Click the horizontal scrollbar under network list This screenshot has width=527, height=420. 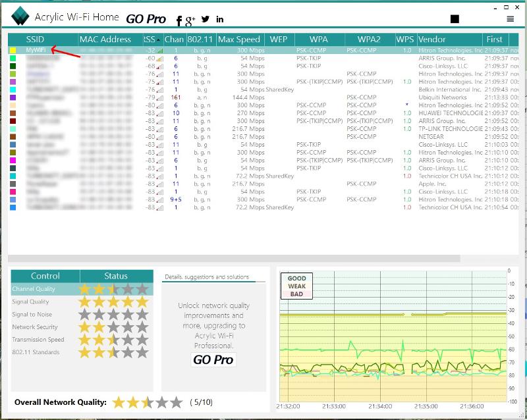pyautogui.click(x=234, y=258)
